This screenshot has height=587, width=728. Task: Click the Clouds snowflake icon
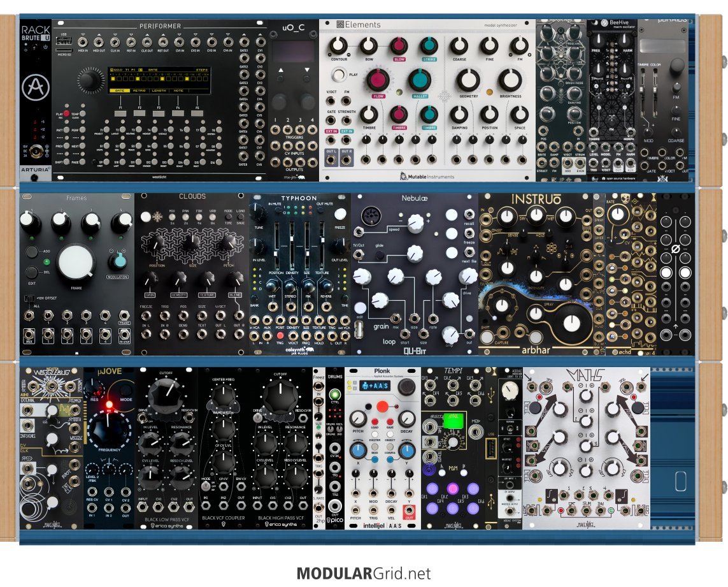point(158,217)
